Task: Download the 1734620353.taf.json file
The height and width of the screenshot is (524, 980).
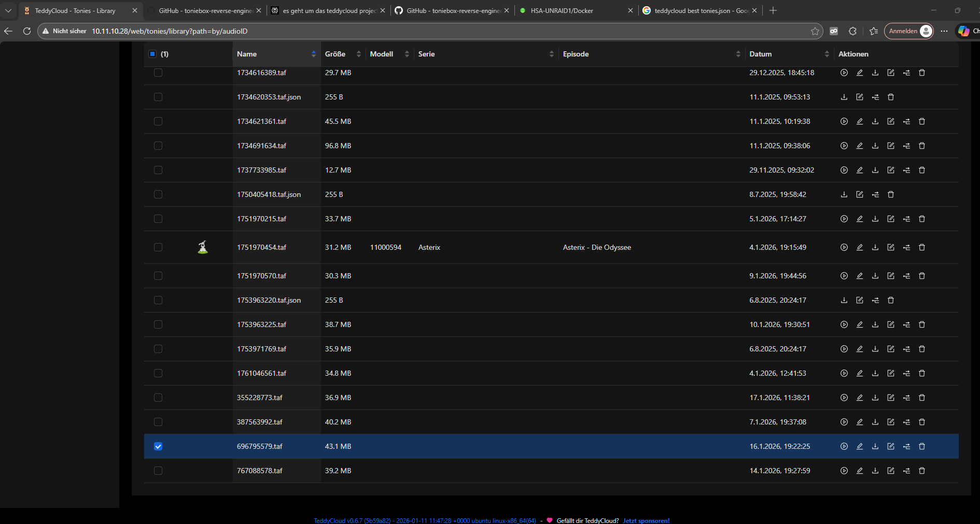Action: [844, 97]
